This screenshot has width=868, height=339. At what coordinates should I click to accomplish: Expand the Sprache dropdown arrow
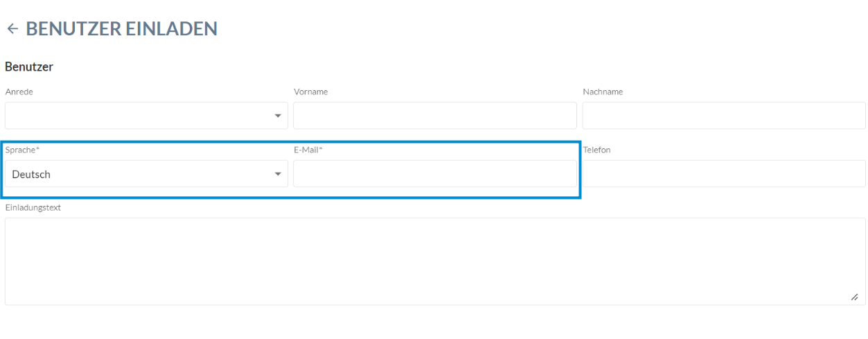pyautogui.click(x=278, y=174)
